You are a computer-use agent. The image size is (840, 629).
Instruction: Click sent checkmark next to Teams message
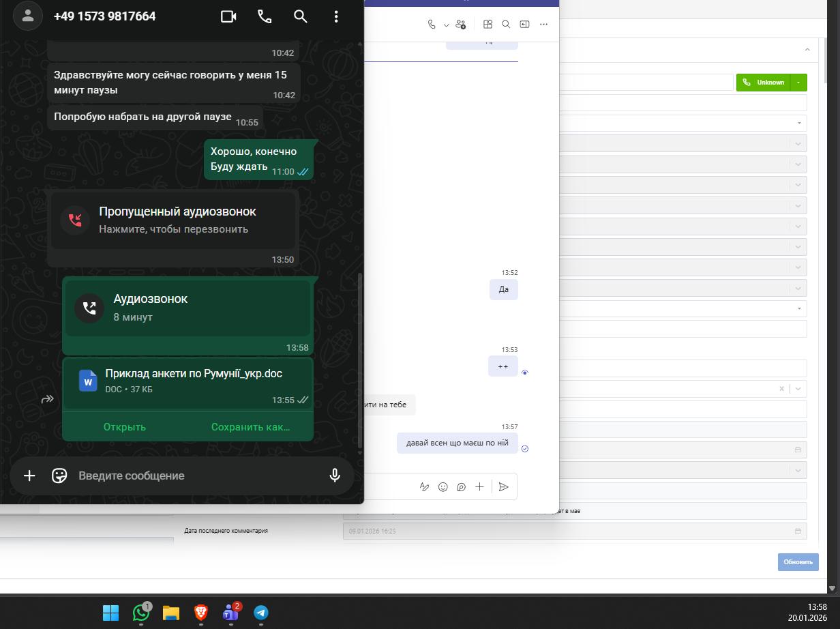point(525,449)
